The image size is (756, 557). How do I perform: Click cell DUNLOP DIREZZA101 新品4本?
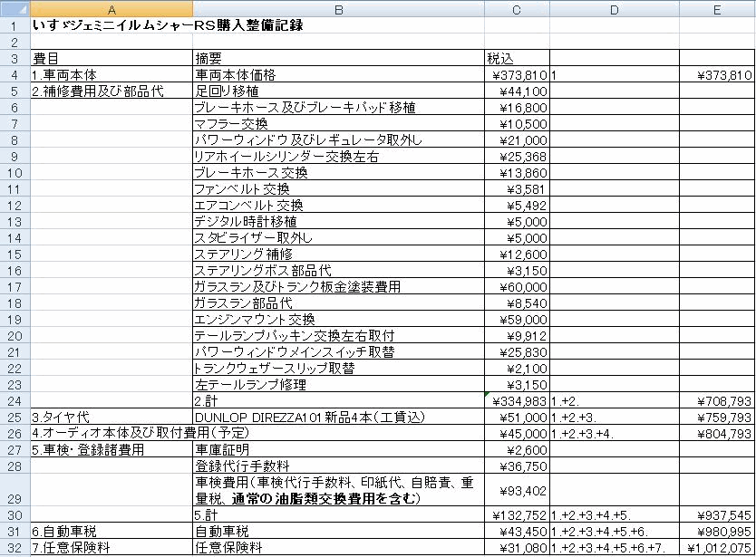pos(338,418)
